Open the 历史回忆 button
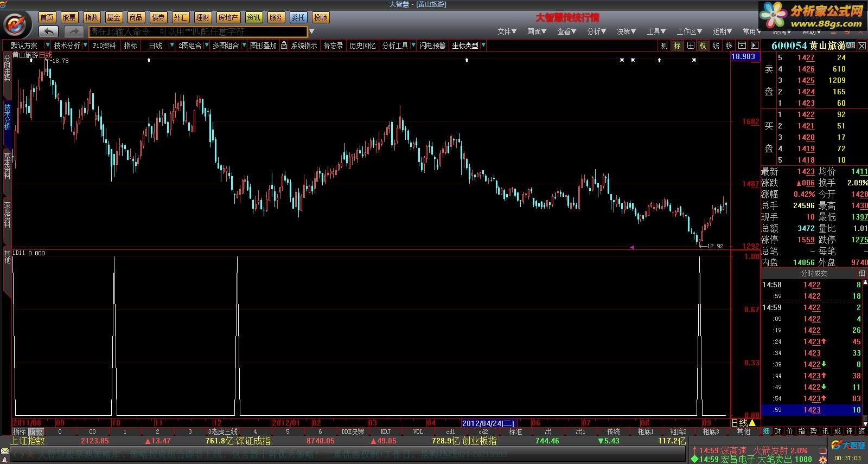 [x=362, y=46]
